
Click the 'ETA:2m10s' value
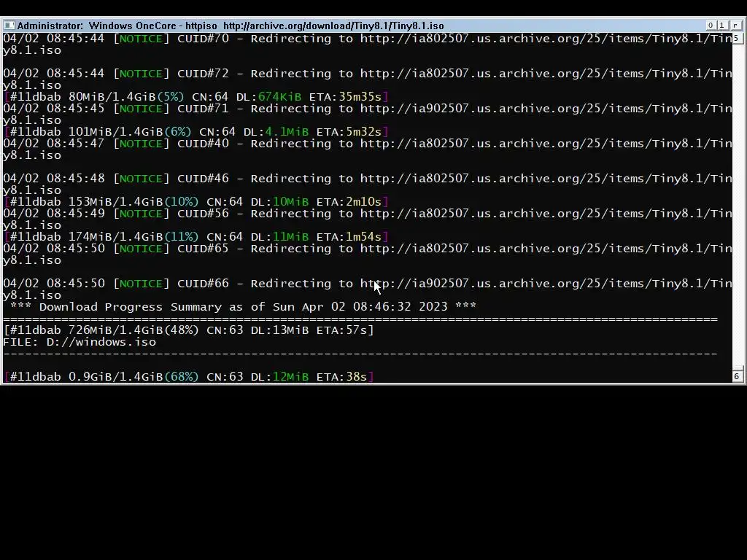(x=349, y=202)
